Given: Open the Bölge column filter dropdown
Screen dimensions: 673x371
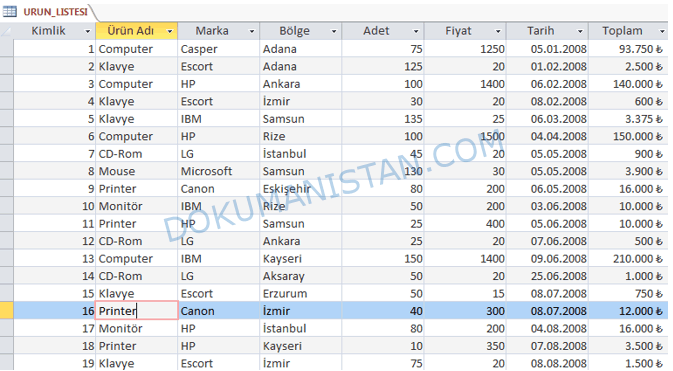Looking at the screenshot, I should click(x=333, y=31).
